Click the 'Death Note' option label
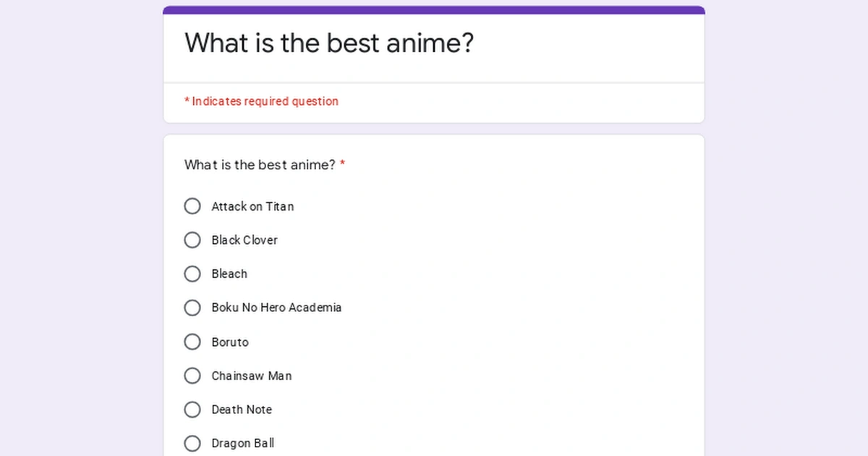The height and width of the screenshot is (456, 868). click(242, 410)
